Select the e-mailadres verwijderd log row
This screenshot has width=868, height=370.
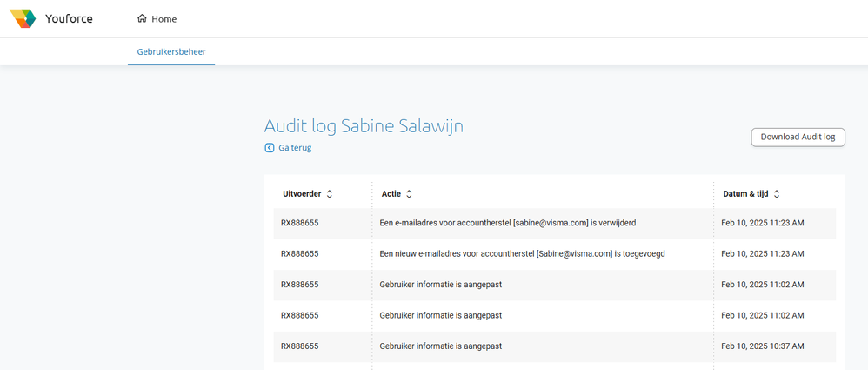(x=508, y=223)
